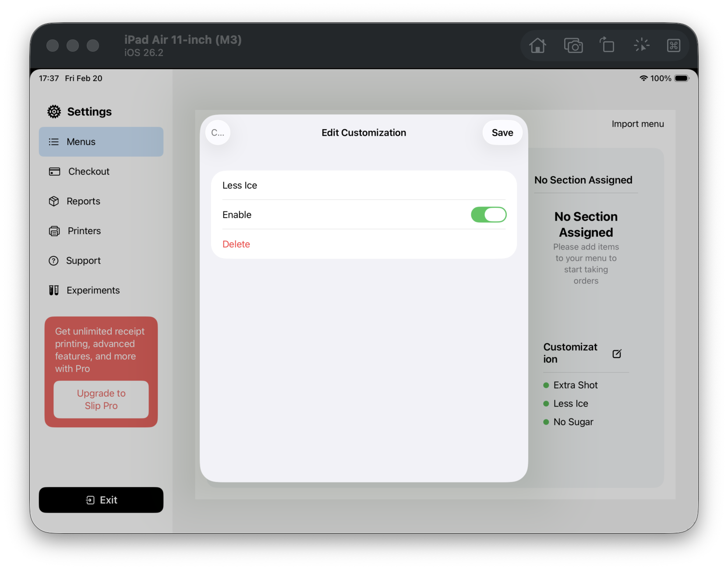Viewport: 728px width, 570px height.
Task: Click the keyboard command icon in the toolbar
Action: [673, 46]
